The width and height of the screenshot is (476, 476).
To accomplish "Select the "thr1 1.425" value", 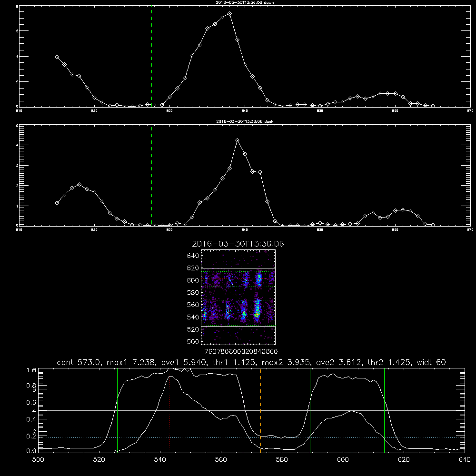I will 234,362.
